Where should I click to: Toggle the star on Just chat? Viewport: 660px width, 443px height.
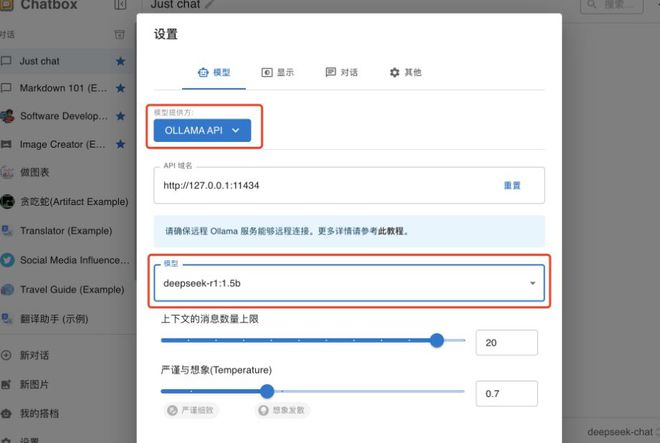[x=120, y=61]
